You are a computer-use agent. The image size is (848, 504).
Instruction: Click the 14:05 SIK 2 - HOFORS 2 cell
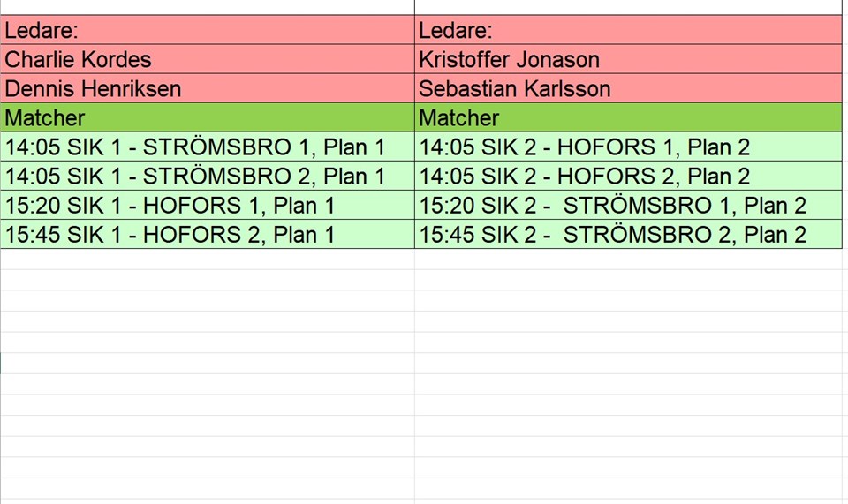(628, 177)
